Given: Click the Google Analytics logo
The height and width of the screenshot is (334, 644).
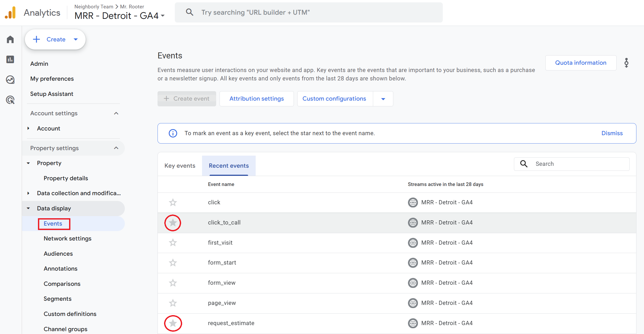Looking at the screenshot, I should [10, 13].
